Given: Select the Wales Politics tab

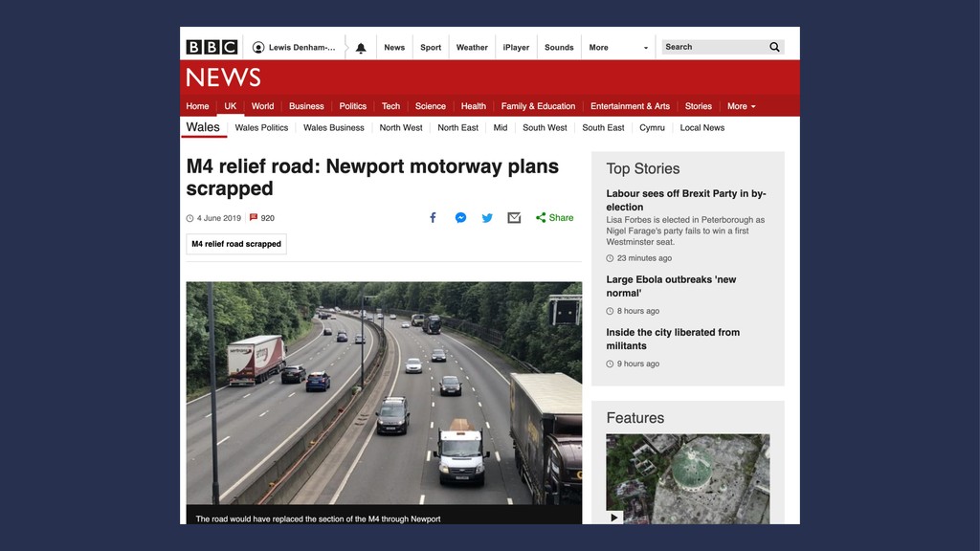Looking at the screenshot, I should pyautogui.click(x=261, y=127).
